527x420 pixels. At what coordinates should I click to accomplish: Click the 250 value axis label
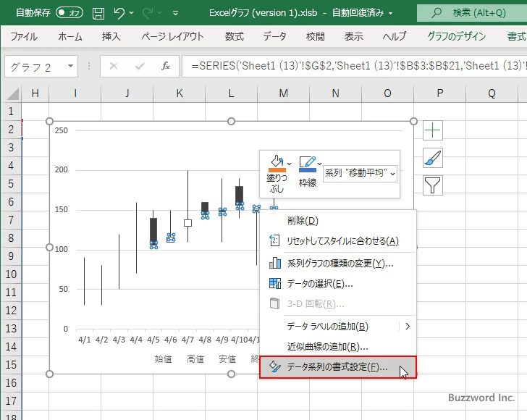click(x=61, y=130)
